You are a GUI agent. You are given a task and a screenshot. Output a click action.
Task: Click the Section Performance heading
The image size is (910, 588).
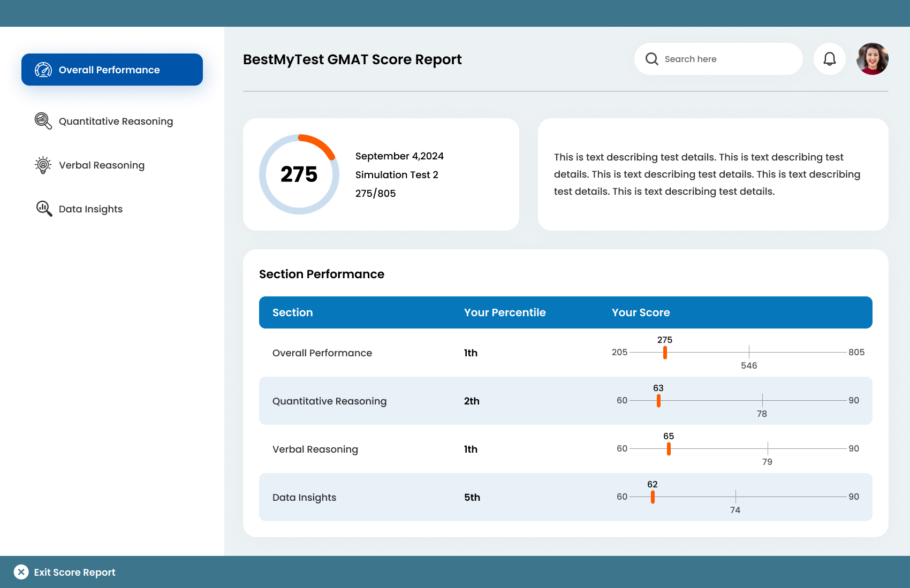pyautogui.click(x=322, y=274)
